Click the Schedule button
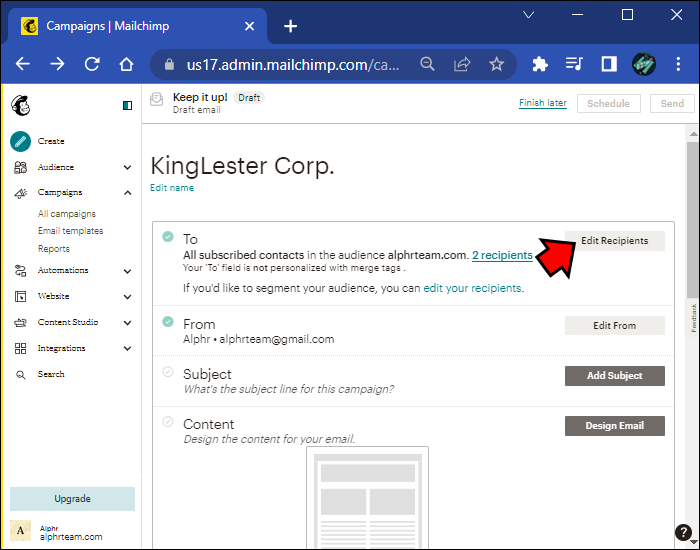 (x=608, y=104)
